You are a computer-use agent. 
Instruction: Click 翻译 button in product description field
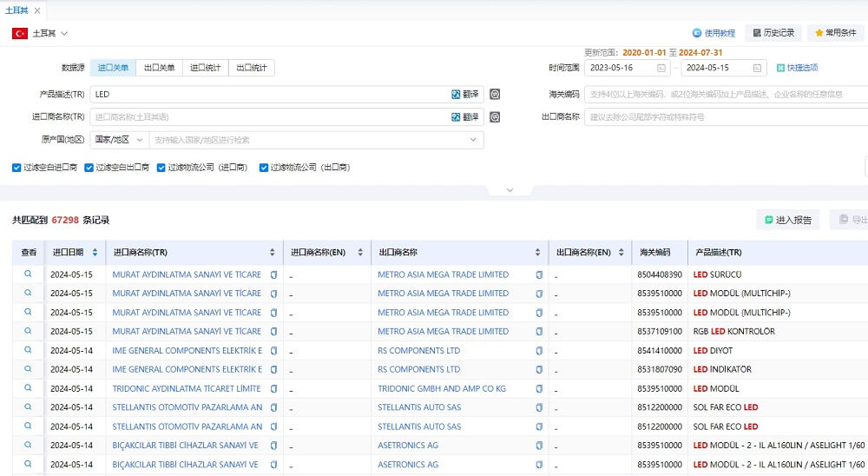[x=465, y=94]
